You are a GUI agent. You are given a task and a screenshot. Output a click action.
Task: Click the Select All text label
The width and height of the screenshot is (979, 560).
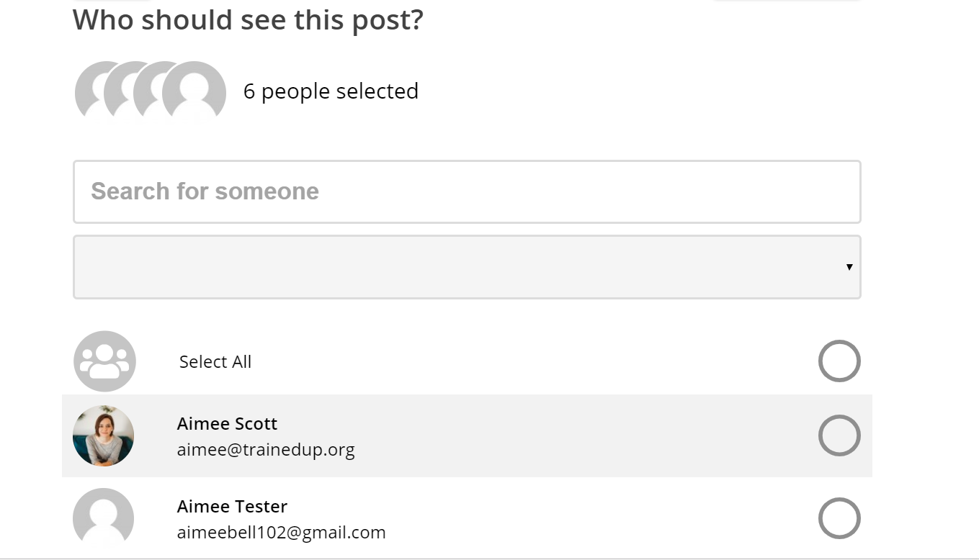[x=215, y=361]
